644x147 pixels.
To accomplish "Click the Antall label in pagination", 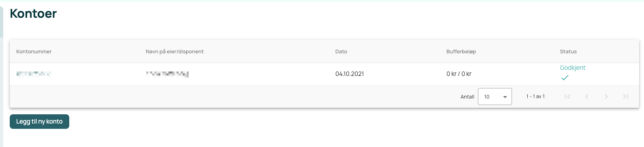I will point(467,97).
